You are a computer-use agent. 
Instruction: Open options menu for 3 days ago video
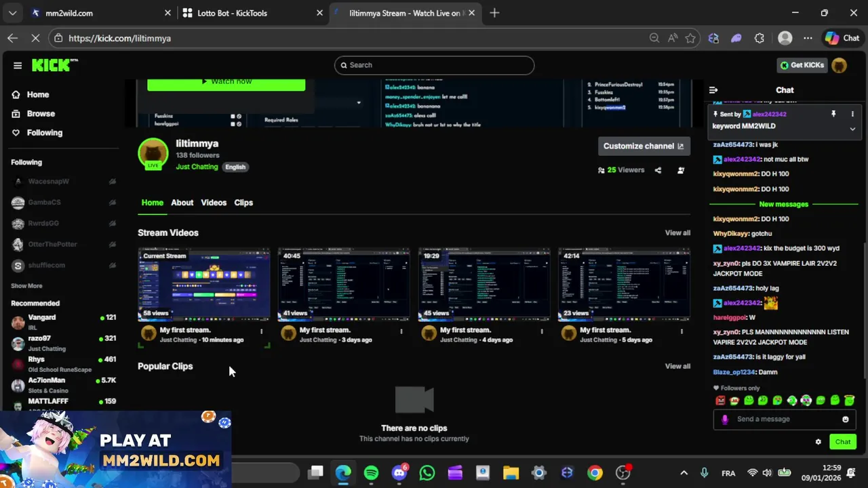[x=401, y=331]
